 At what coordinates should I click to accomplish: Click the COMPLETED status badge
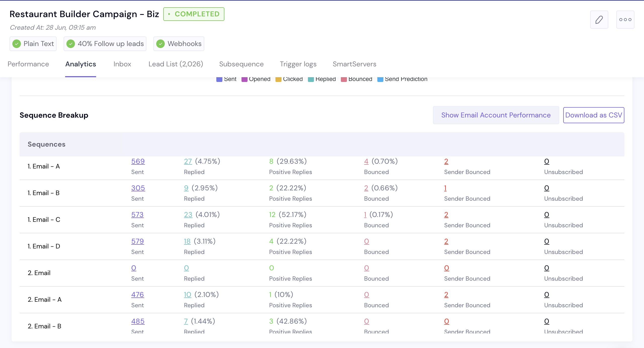point(194,14)
